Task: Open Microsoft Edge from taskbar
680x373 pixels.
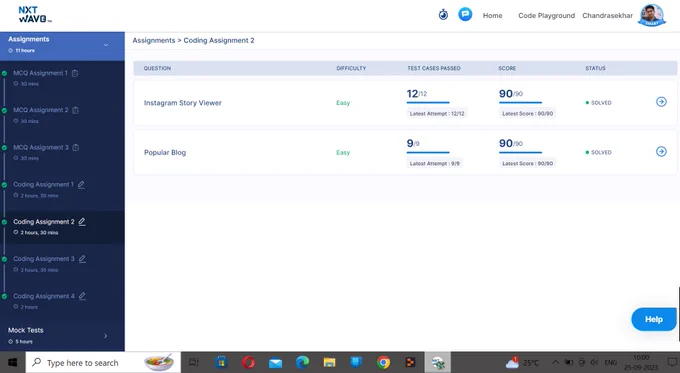Action: 302,362
